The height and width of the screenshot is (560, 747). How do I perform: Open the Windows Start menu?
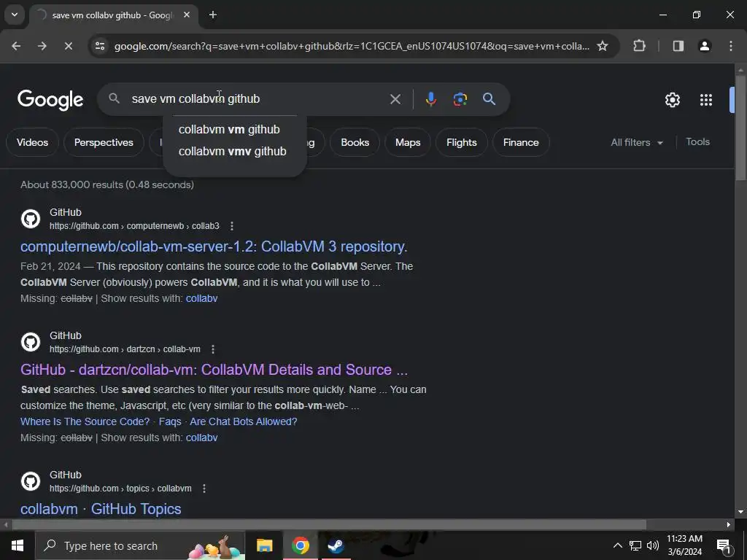click(x=18, y=545)
